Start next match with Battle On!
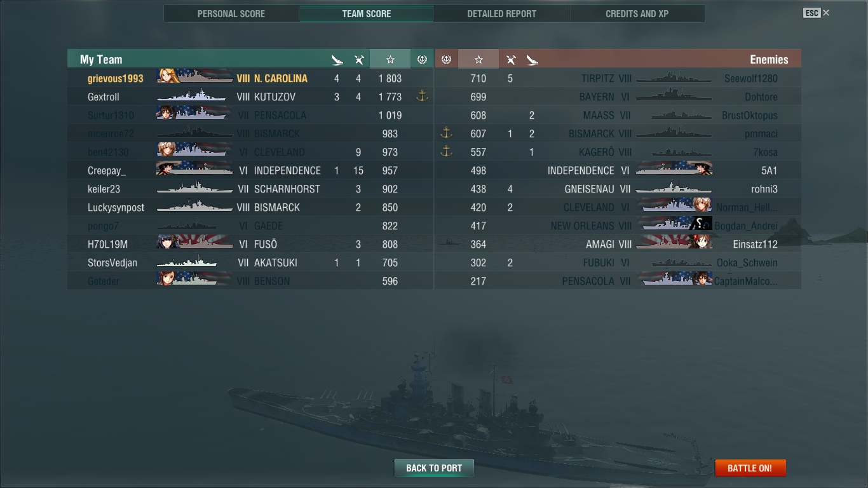The width and height of the screenshot is (868, 488). pos(750,468)
